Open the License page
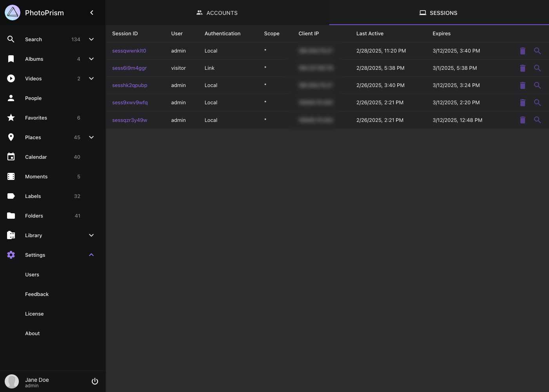549x392 pixels. [34, 314]
